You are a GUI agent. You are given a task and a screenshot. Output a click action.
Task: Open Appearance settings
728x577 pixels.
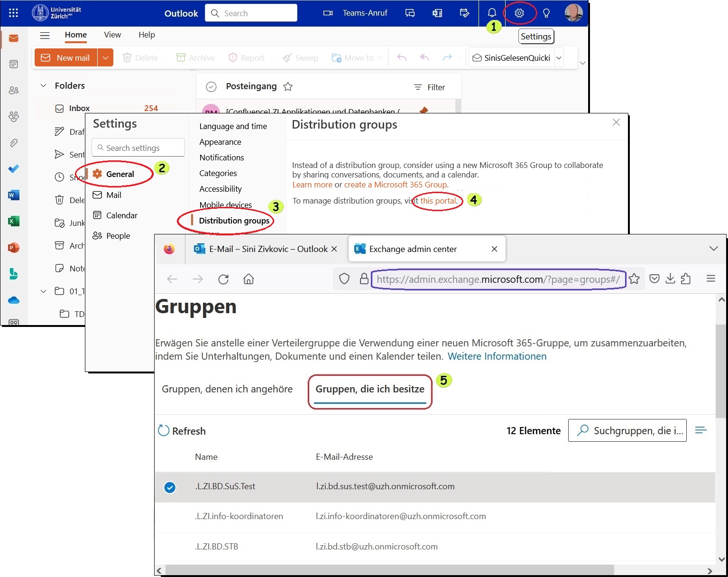[x=220, y=142]
